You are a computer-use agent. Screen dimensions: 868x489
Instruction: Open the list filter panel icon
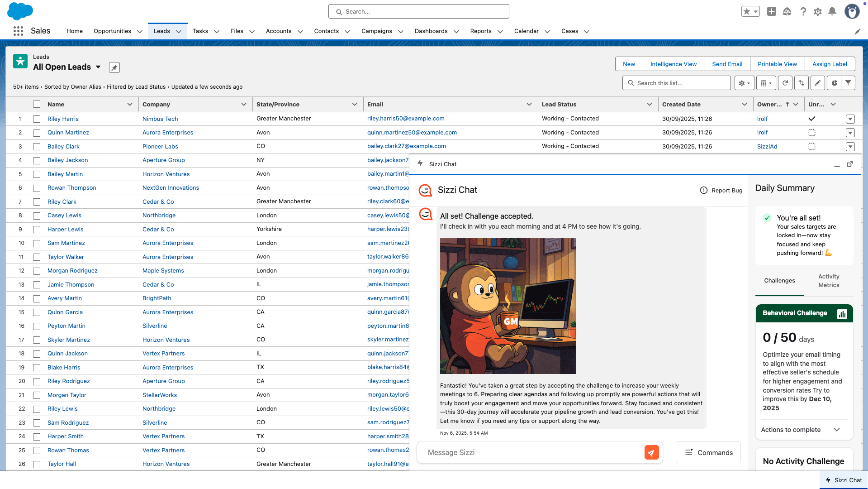pos(848,83)
